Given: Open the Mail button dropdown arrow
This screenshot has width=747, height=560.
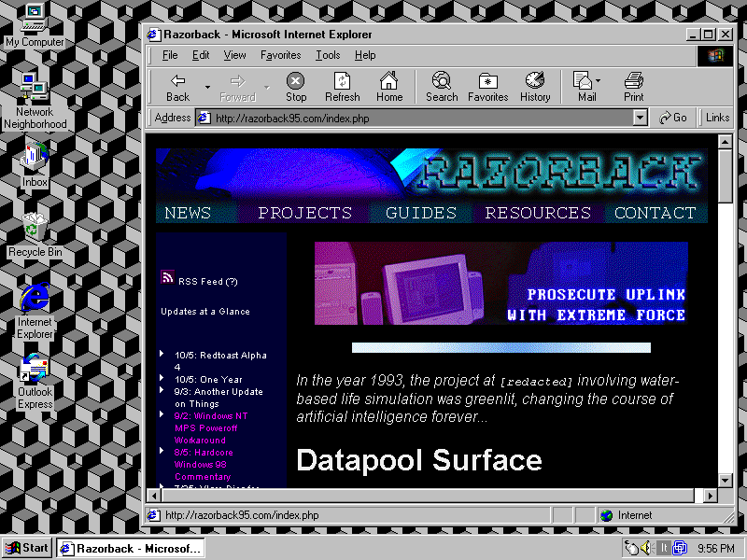Looking at the screenshot, I should [x=599, y=81].
